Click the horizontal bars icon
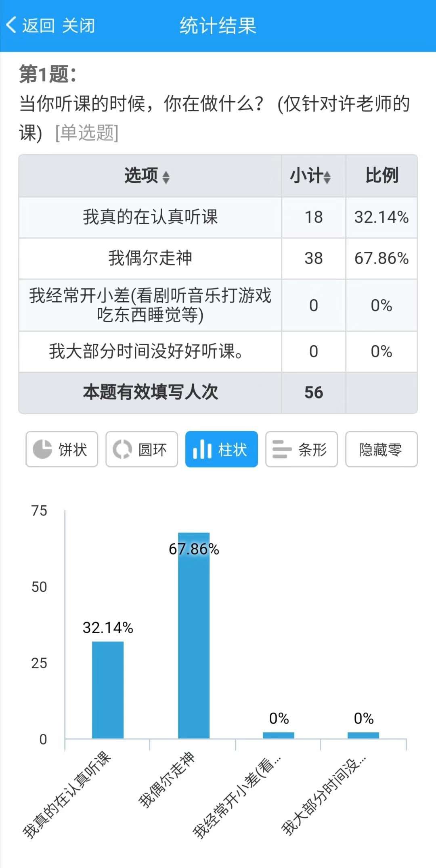The image size is (436, 868). pyautogui.click(x=282, y=449)
